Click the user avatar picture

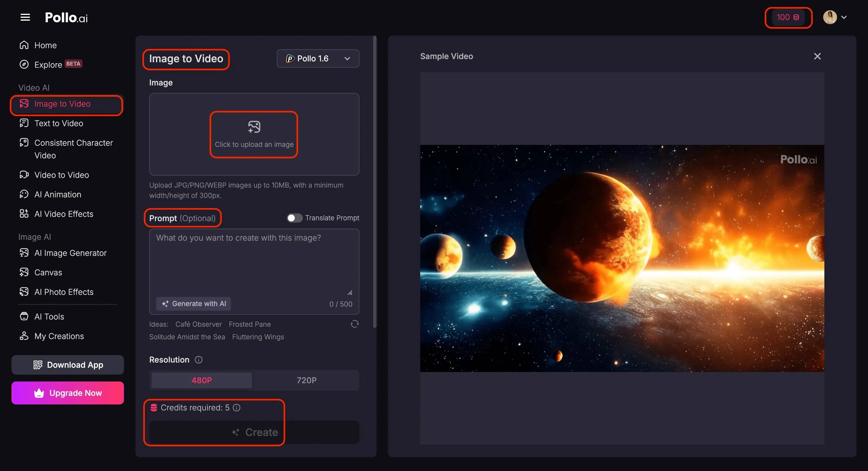pos(830,17)
